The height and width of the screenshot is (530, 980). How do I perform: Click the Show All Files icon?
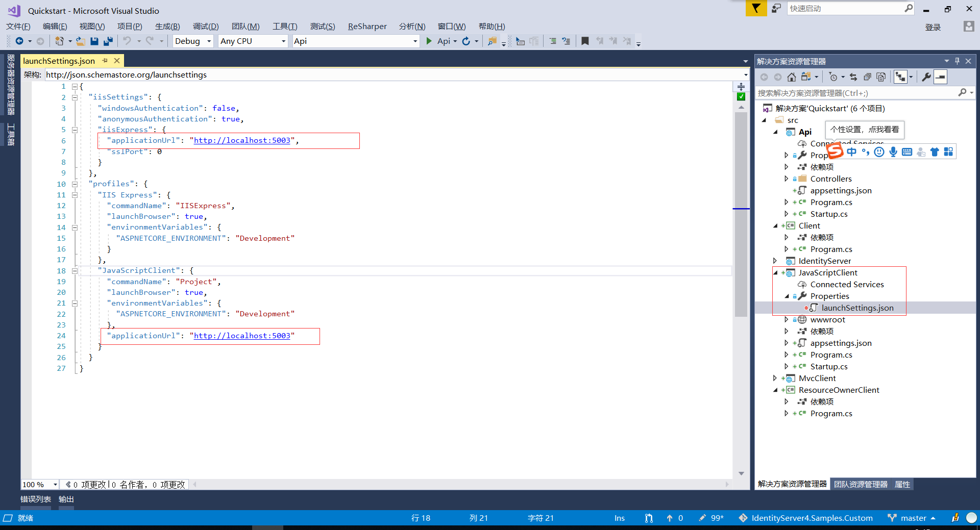pos(881,77)
